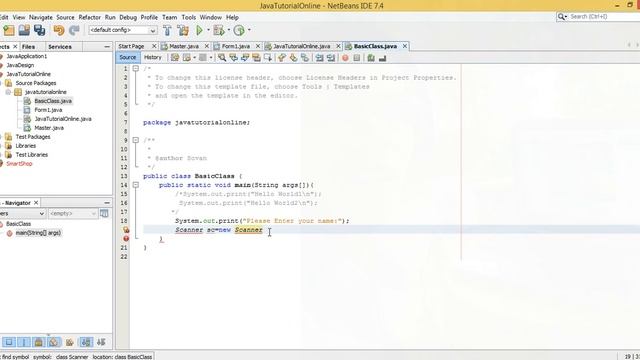This screenshot has height=360, width=640.
Task: Click the Last Edit icon in editor toolbar
Action: click(x=175, y=58)
